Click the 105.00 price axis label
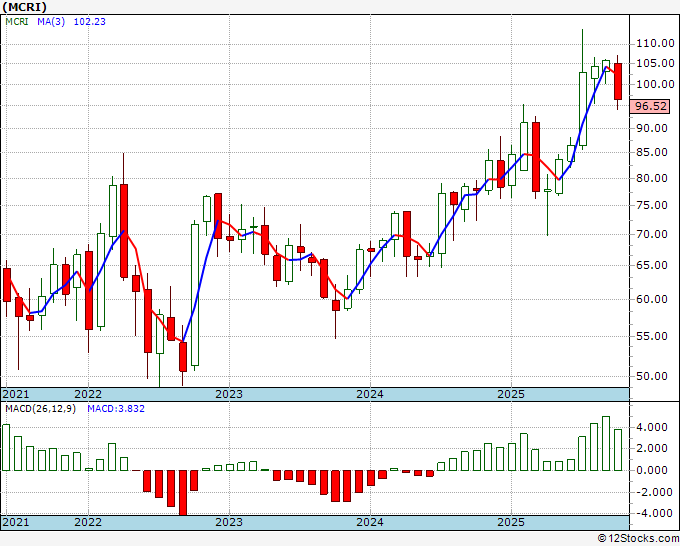 [655, 63]
